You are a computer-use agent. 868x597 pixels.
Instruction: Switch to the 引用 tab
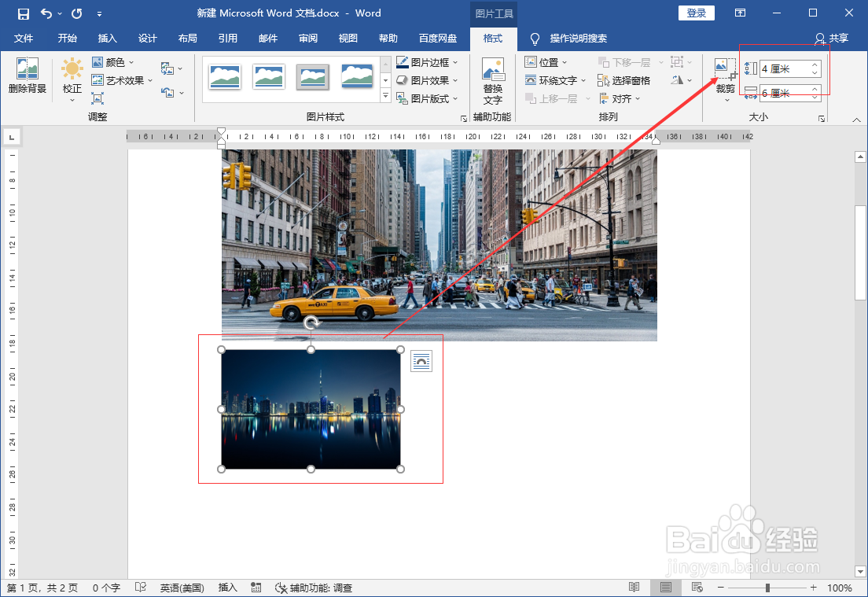[227, 39]
